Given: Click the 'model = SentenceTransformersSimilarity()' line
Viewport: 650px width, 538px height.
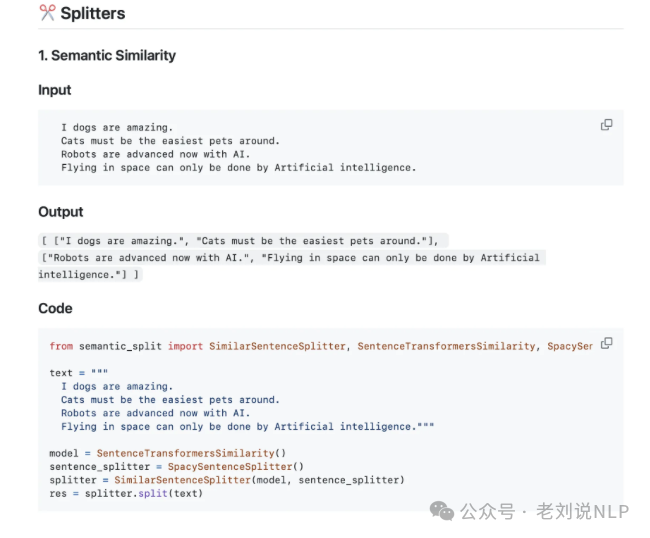Looking at the screenshot, I should point(167,453).
